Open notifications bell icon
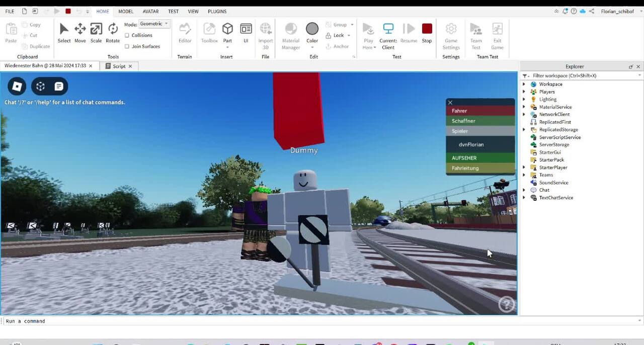This screenshot has width=644, height=345. pos(565,11)
